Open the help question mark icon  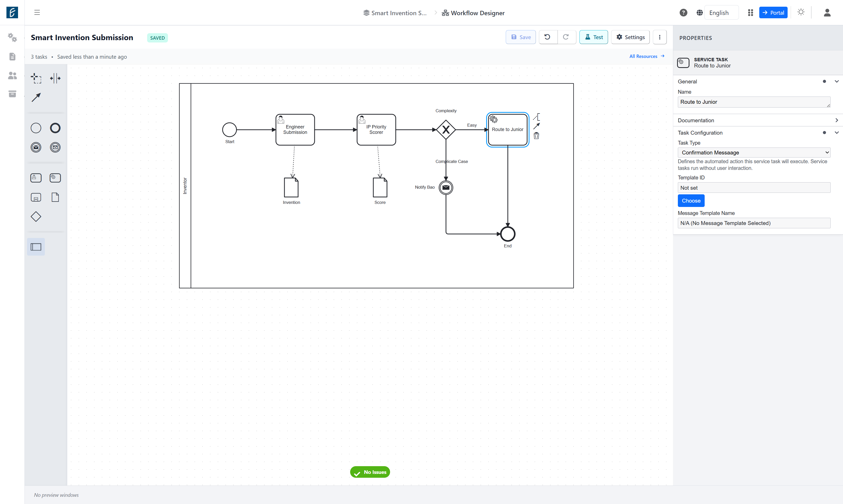[683, 13]
